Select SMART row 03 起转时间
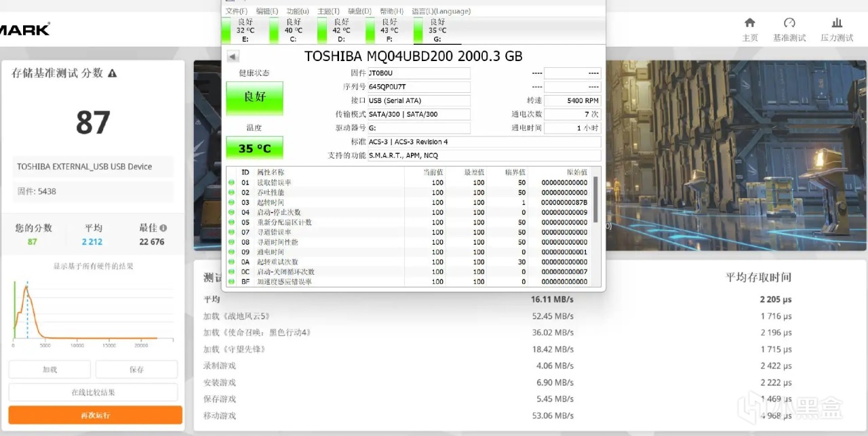 (x=409, y=202)
